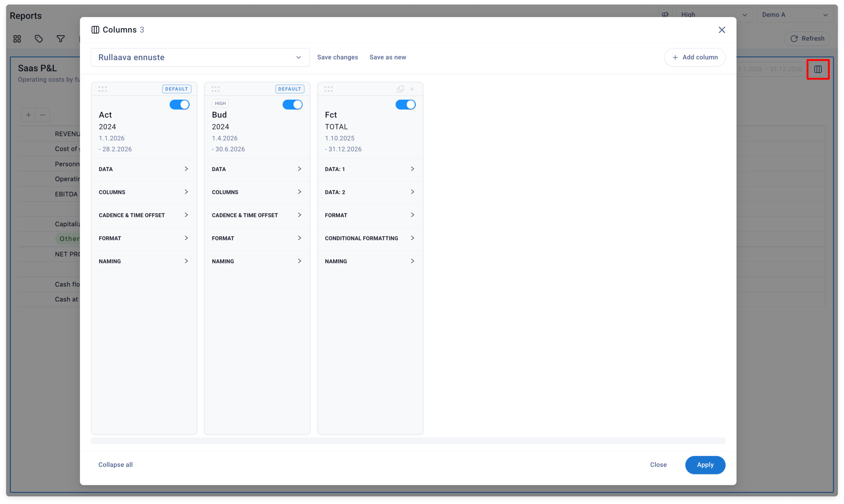Expand NAMING section in Fct card

(370, 262)
